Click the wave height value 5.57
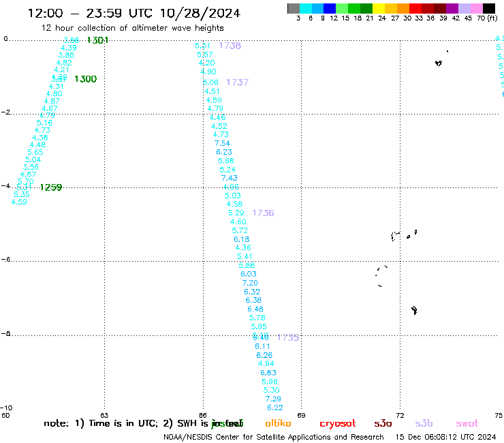 205,55
